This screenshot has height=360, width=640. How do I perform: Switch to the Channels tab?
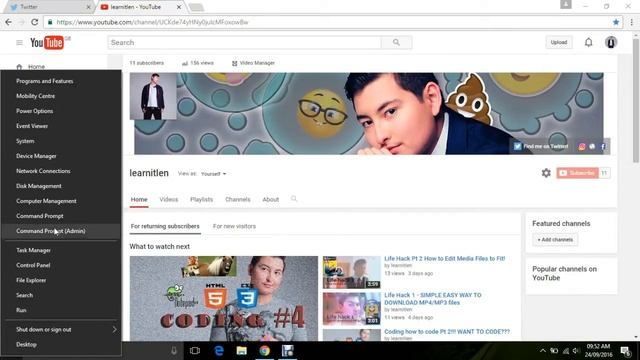(x=238, y=200)
